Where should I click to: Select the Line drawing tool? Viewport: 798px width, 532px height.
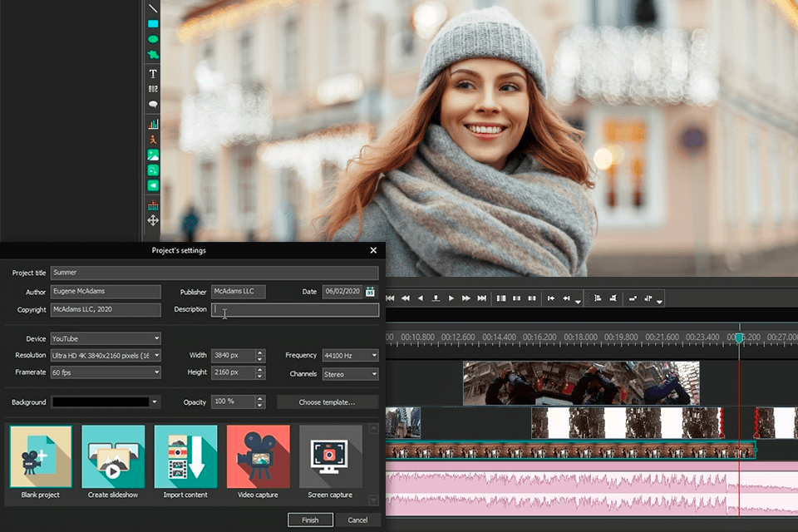coord(153,8)
